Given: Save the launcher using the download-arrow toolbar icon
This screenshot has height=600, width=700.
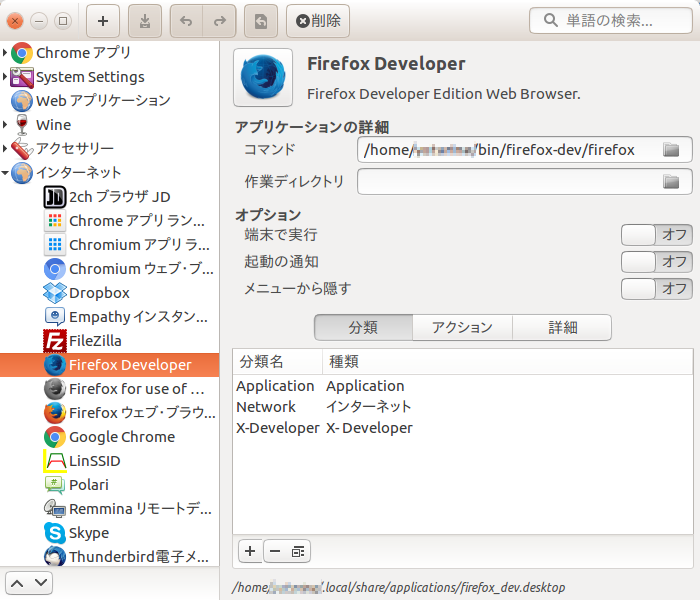Looking at the screenshot, I should (x=145, y=21).
